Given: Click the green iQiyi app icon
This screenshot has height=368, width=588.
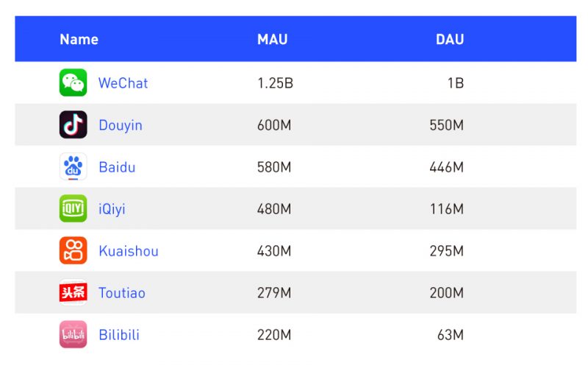Looking at the screenshot, I should (73, 208).
